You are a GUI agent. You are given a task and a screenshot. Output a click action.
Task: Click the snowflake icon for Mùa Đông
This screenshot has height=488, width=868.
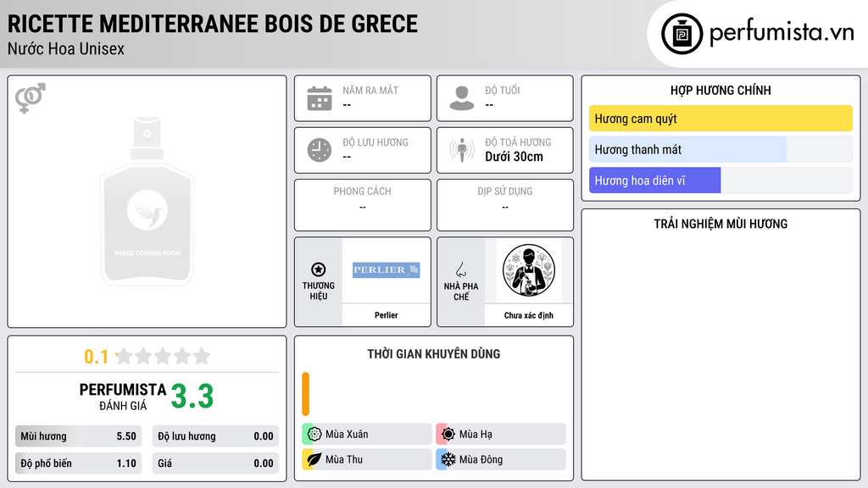[448, 459]
